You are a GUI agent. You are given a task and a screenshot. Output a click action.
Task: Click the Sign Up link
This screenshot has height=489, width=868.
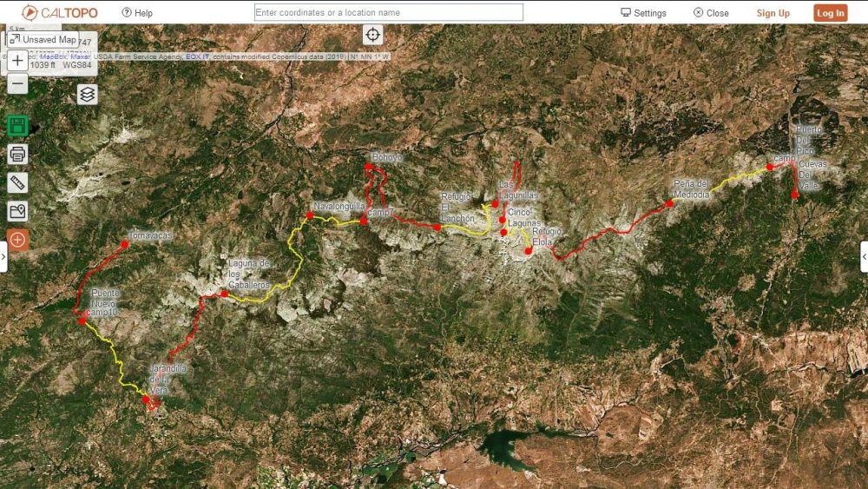pyautogui.click(x=773, y=13)
